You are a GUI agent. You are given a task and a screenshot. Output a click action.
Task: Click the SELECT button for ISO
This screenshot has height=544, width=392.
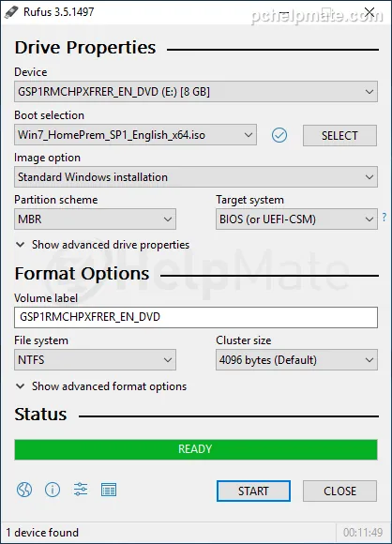(x=339, y=136)
